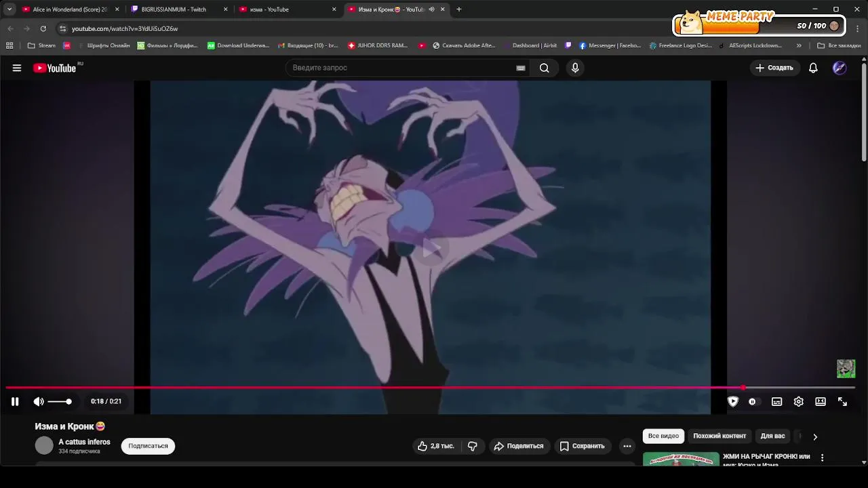868x488 pixels.
Task: Open A cattus inferos channel link
Action: tap(84, 442)
